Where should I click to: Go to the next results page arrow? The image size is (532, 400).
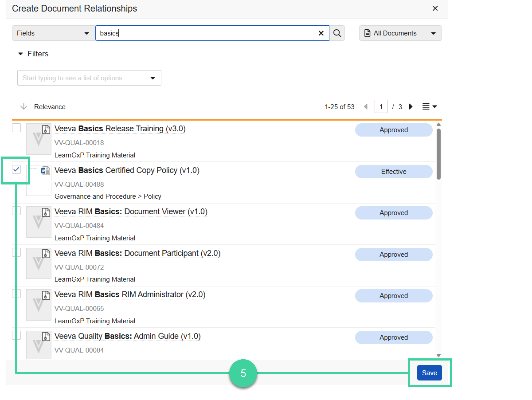pyautogui.click(x=411, y=106)
